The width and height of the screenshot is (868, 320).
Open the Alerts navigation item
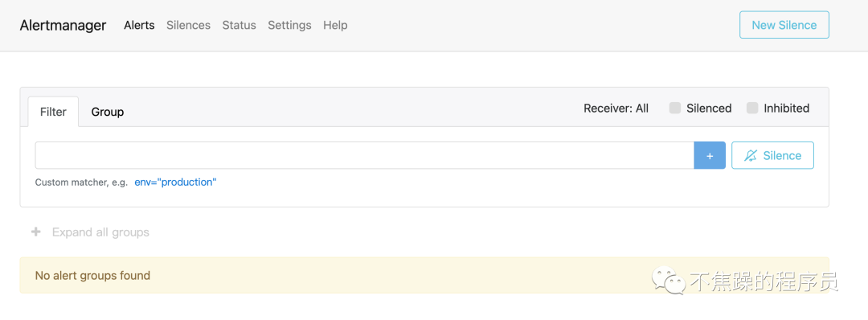click(139, 25)
